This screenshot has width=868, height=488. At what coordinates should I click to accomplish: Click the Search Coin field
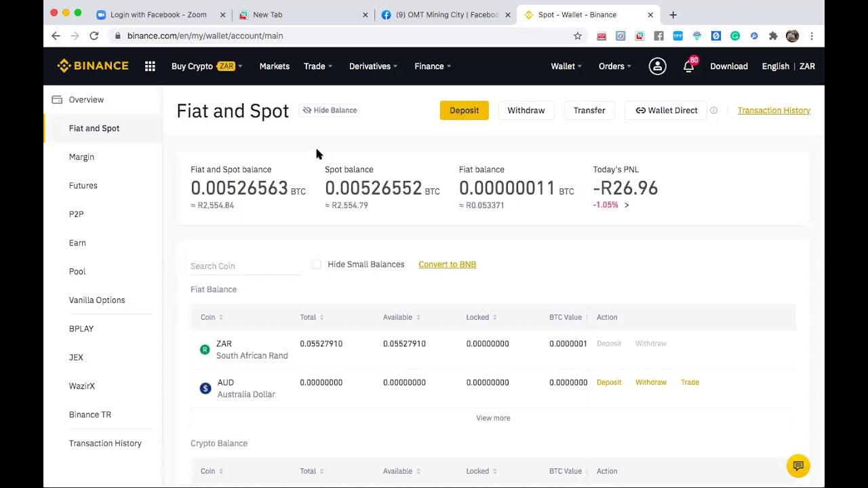(x=245, y=266)
